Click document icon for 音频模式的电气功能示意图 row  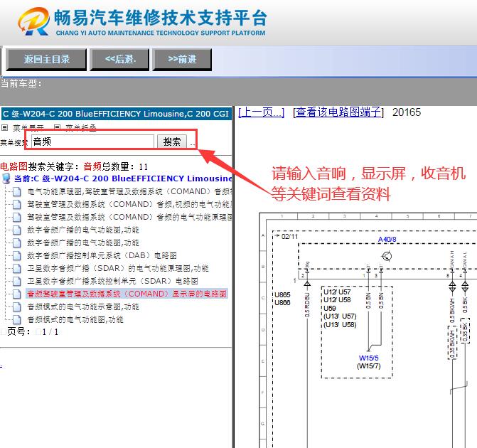tap(17, 306)
